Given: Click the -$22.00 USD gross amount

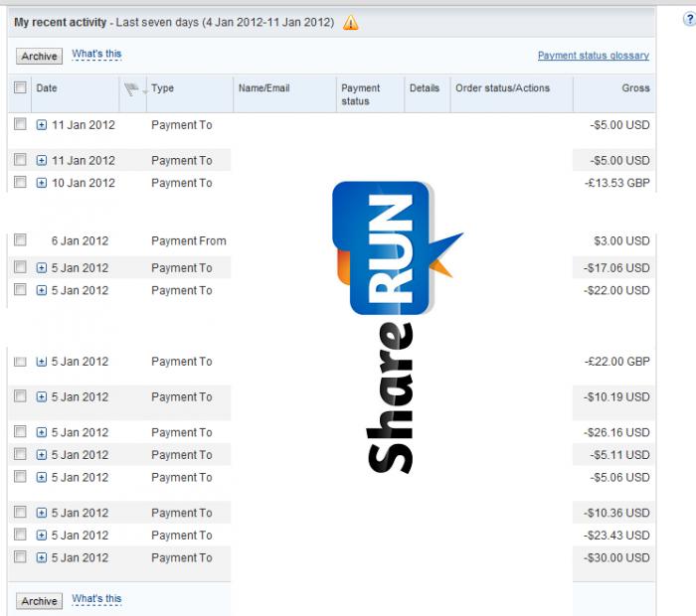Looking at the screenshot, I should [x=616, y=290].
